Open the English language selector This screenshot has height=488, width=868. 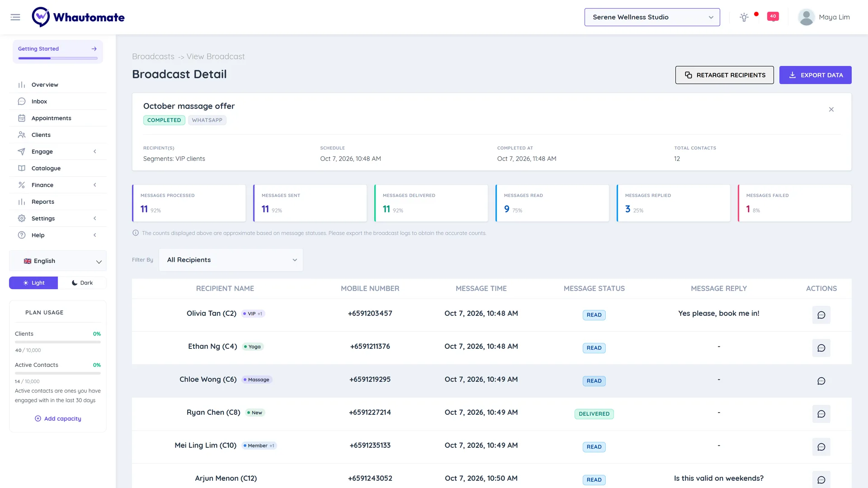[x=58, y=261]
